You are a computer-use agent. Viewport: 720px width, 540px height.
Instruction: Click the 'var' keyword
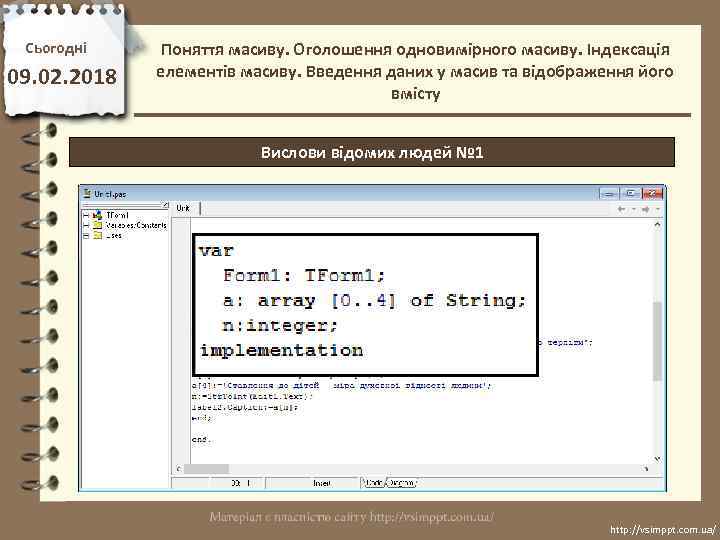point(216,251)
